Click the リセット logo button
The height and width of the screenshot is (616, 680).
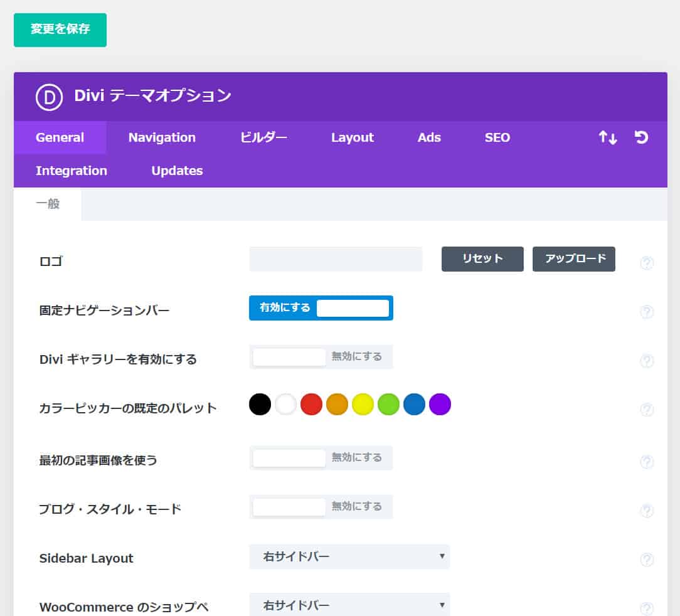click(x=482, y=259)
